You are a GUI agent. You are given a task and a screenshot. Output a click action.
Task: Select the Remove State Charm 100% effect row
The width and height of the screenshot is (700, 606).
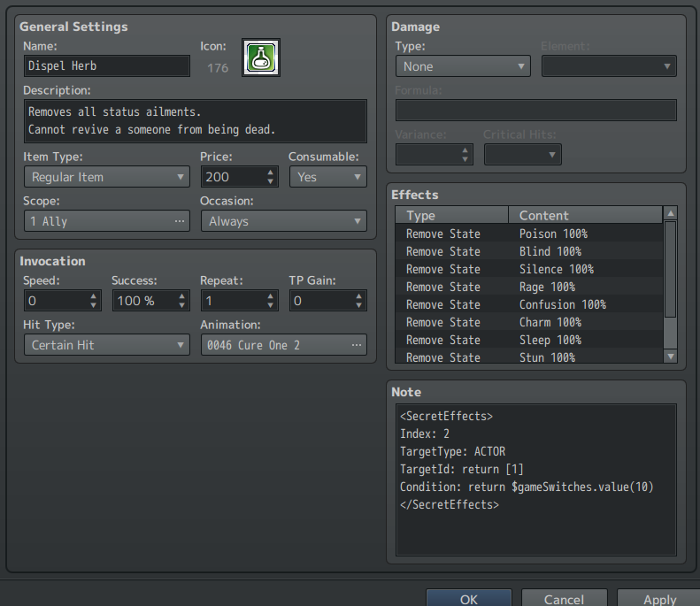coord(529,322)
